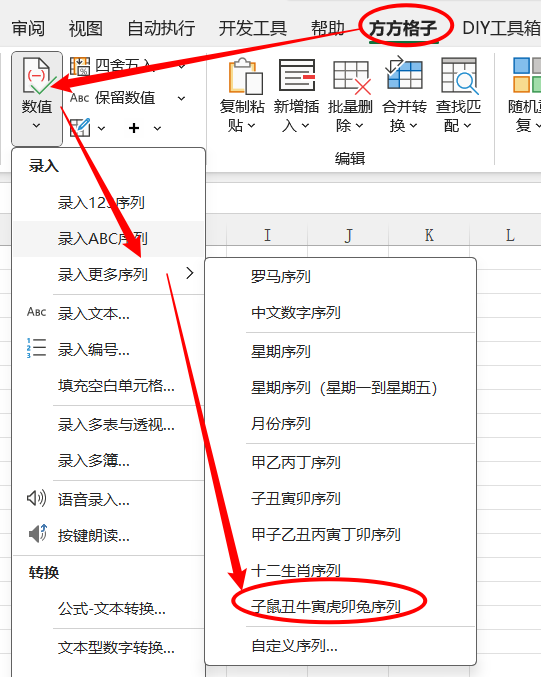
Task: Select the 自定义序列... option
Action: coord(294,646)
